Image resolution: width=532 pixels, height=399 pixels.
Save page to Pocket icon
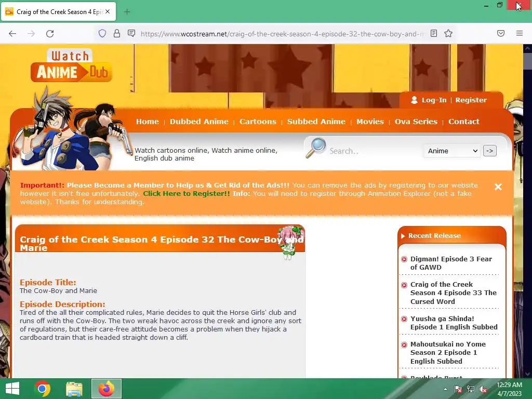point(501,33)
